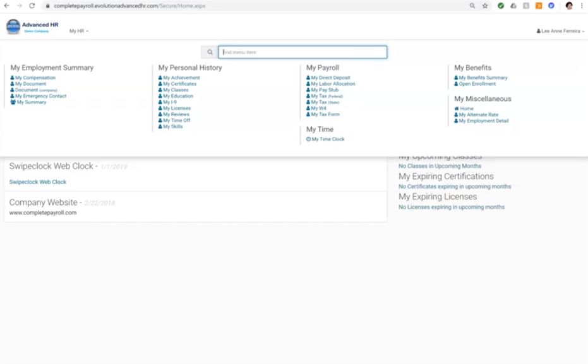Go to Home menu item
588x364 pixels.
pyautogui.click(x=464, y=109)
